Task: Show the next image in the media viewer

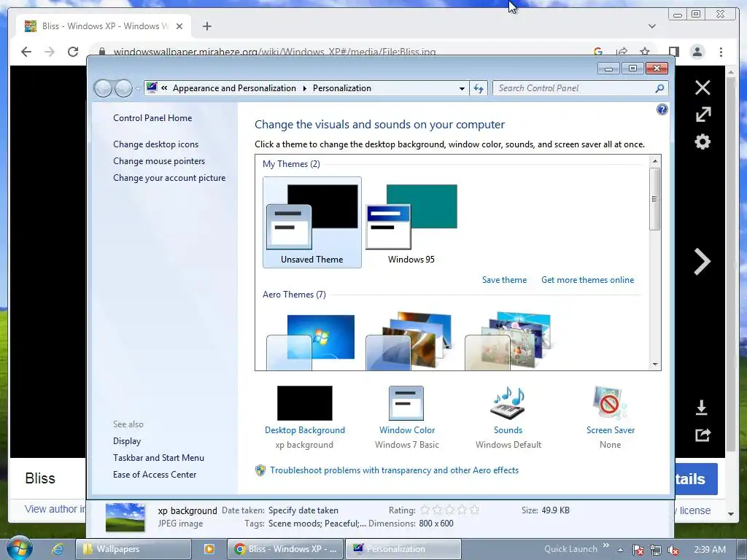Action: pos(703,262)
